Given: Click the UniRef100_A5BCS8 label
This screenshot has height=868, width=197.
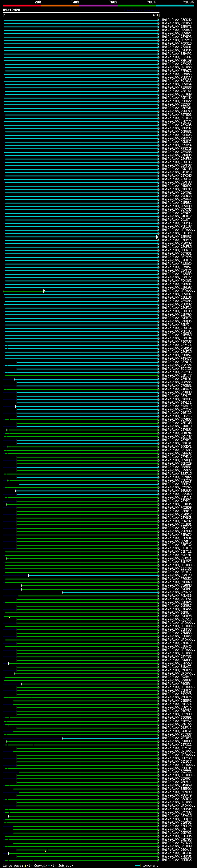Looking at the screenshot, I should pos(176,78).
